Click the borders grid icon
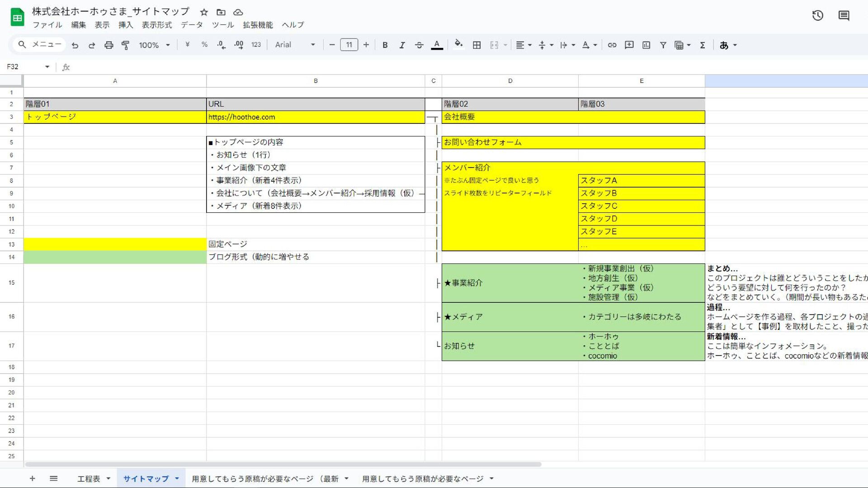This screenshot has height=488, width=868. point(476,45)
